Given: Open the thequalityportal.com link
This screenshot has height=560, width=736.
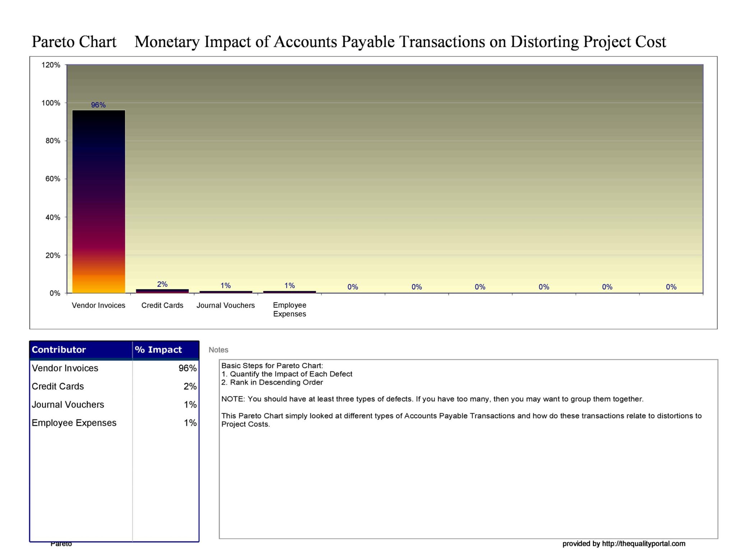Looking at the screenshot, I should (644, 544).
